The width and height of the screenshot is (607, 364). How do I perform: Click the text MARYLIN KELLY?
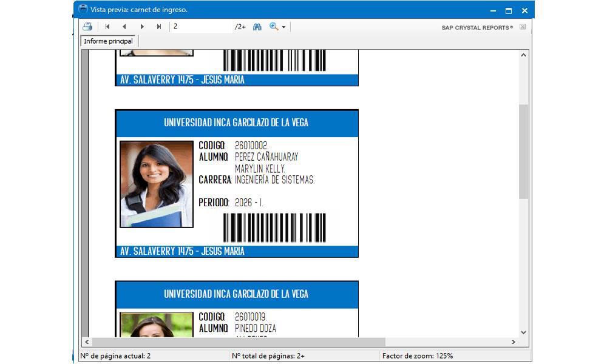tap(260, 169)
